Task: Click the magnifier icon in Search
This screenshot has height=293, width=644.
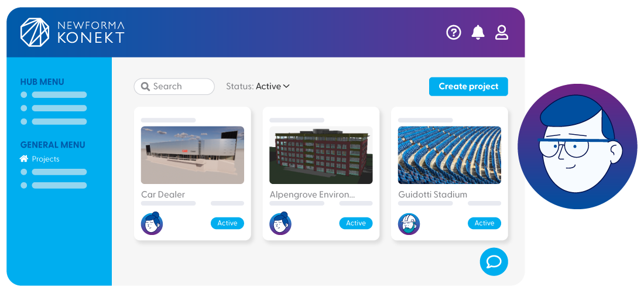Action: point(145,87)
